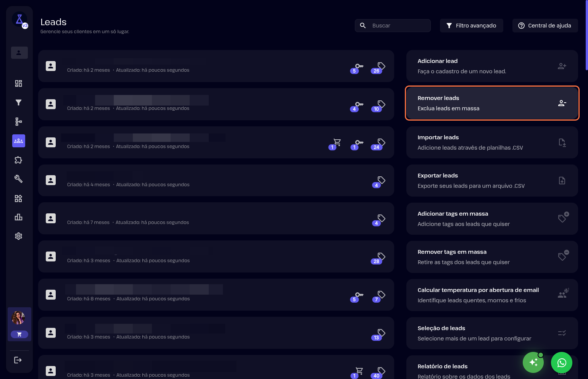
Task: Open Adicionar tags em massa
Action: (492, 219)
